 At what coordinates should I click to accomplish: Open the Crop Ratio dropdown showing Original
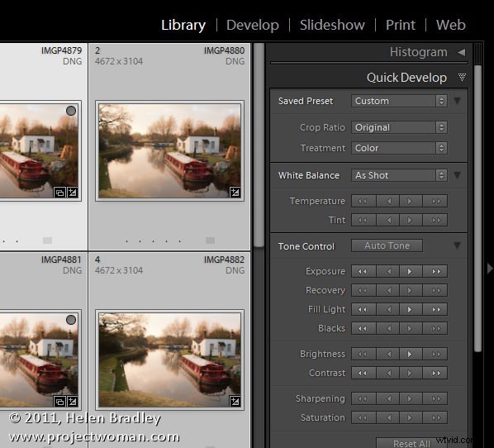pos(399,127)
